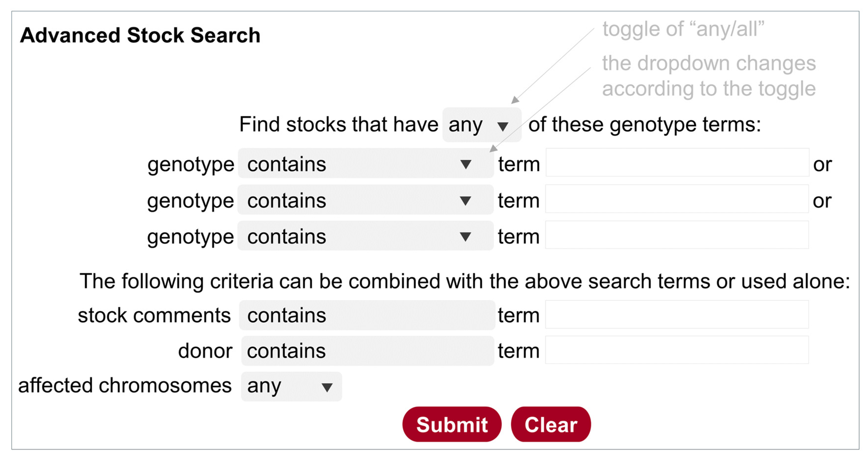Focus the stock comments term input field
This screenshot has width=868, height=458.
(677, 315)
